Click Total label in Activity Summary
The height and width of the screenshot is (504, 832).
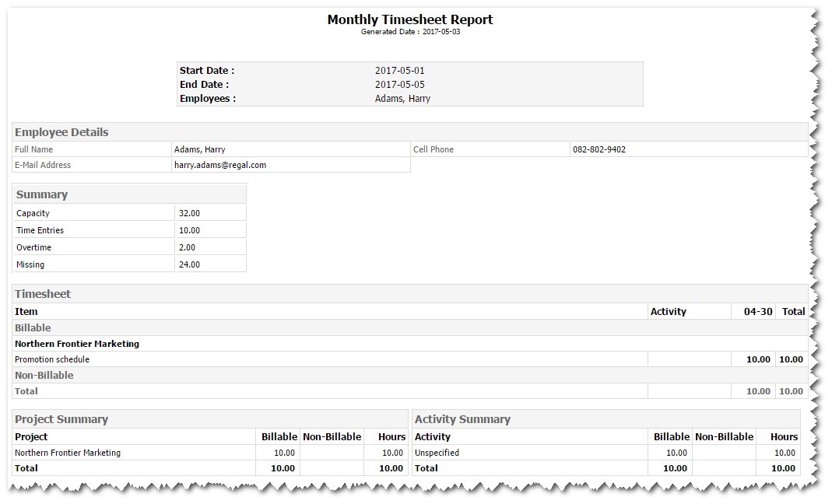(x=426, y=468)
